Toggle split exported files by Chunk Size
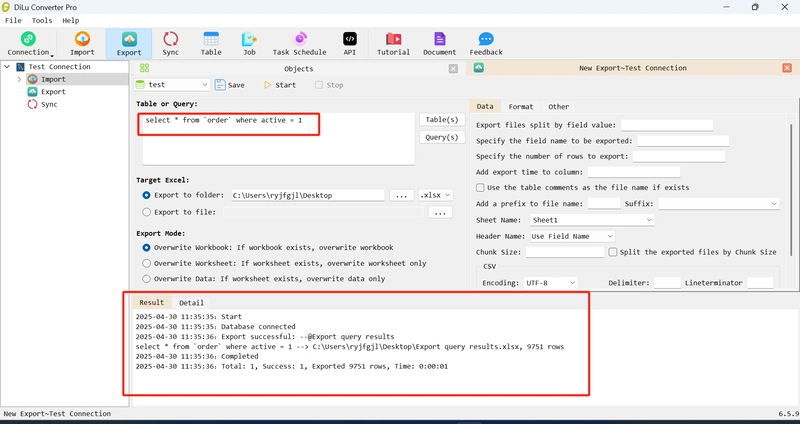Image resolution: width=800 pixels, height=424 pixels. coord(613,252)
